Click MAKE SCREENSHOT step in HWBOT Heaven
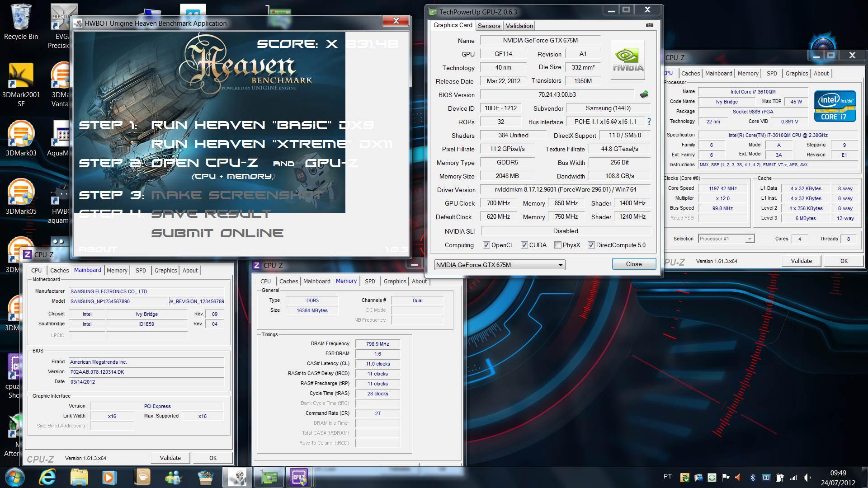 coord(236,195)
